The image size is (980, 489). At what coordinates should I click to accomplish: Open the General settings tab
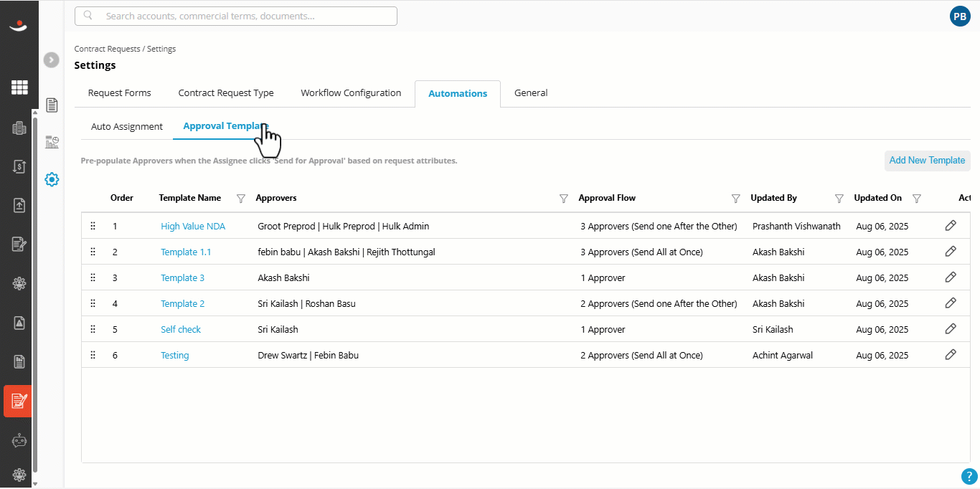coord(531,93)
